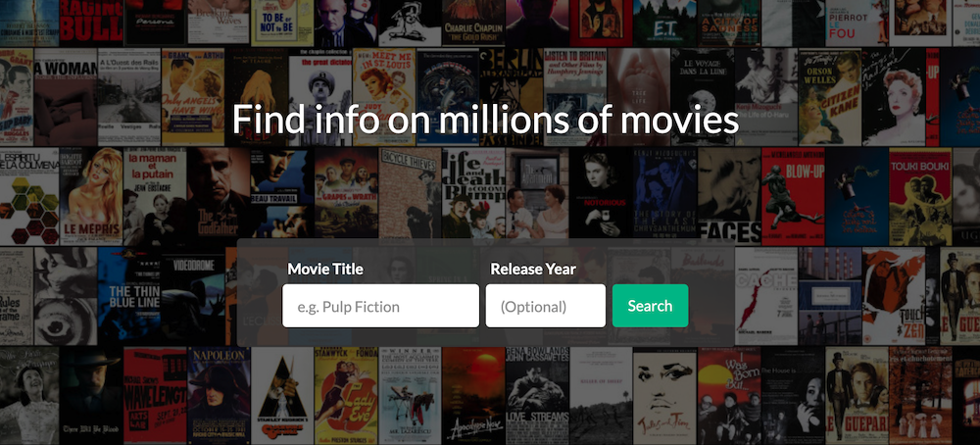Click the Life of O-Haru poster
980x445 pixels.
[765, 97]
